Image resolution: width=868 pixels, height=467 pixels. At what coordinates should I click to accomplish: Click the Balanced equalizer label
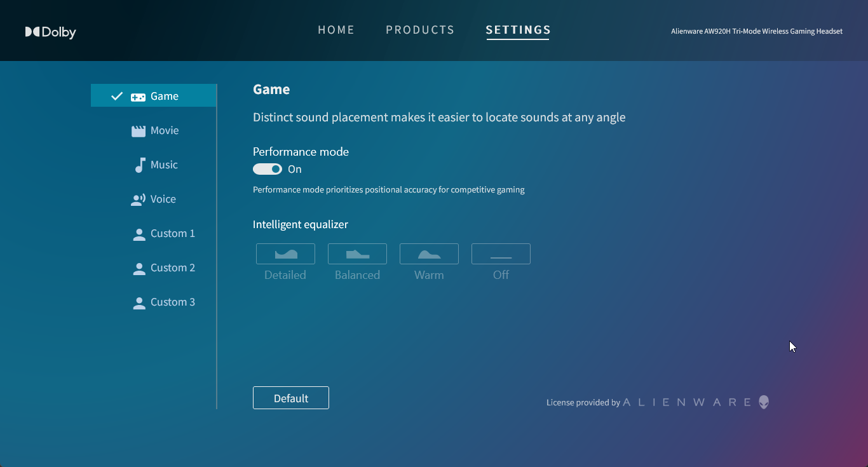[x=357, y=275]
